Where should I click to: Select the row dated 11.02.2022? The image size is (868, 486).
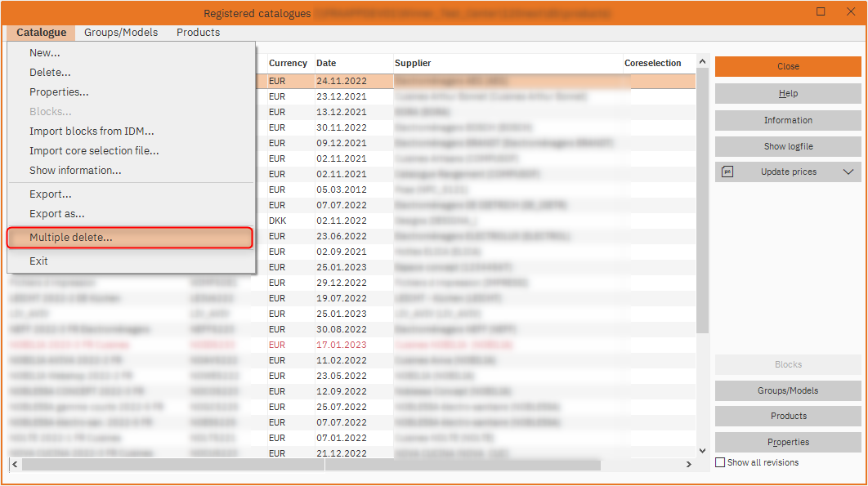(x=351, y=359)
